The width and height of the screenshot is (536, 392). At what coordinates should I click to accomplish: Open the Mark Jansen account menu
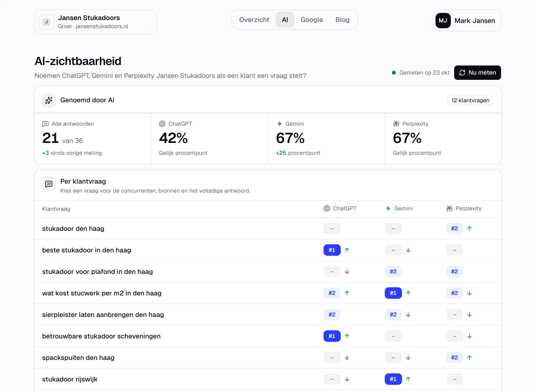point(467,21)
